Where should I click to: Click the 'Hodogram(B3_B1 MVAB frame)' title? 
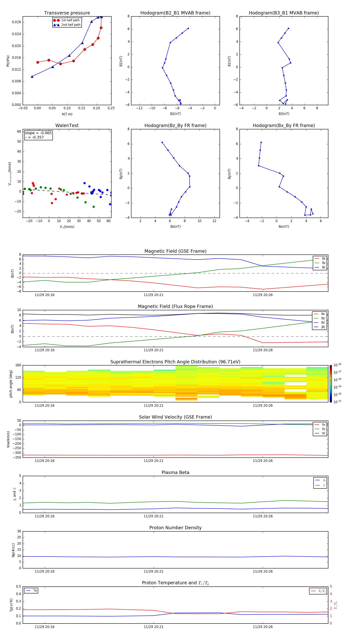coord(284,13)
